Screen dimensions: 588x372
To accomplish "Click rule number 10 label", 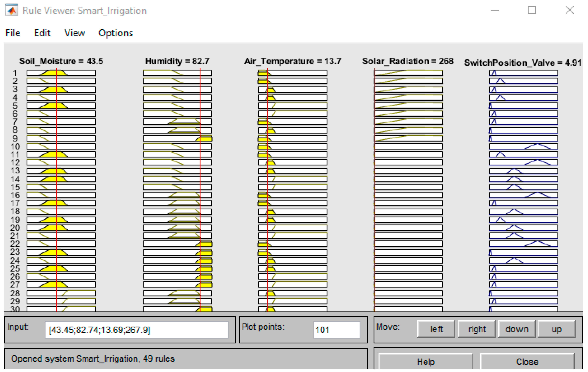I will click(15, 146).
